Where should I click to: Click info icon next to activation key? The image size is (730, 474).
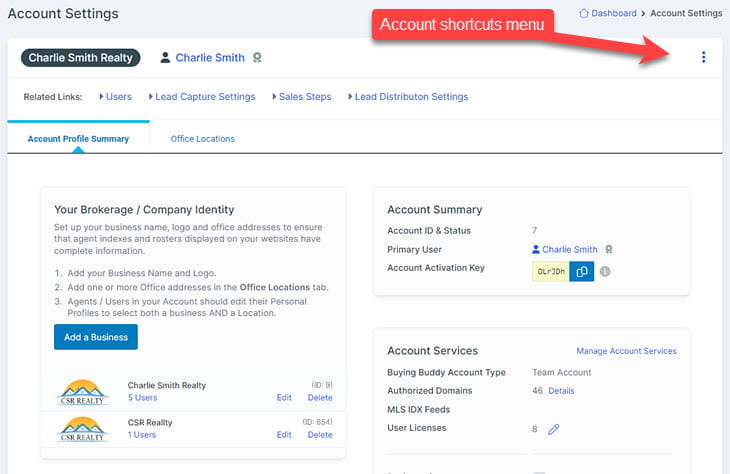click(605, 271)
